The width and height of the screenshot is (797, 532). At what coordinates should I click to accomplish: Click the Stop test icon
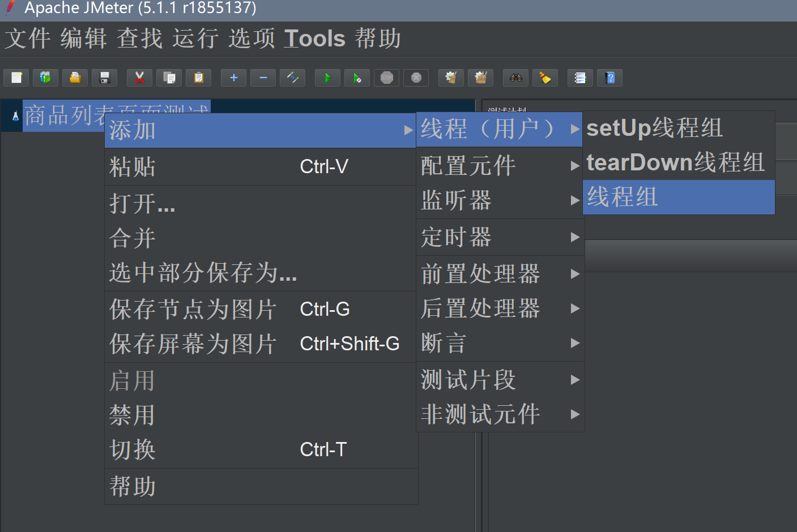(x=386, y=78)
